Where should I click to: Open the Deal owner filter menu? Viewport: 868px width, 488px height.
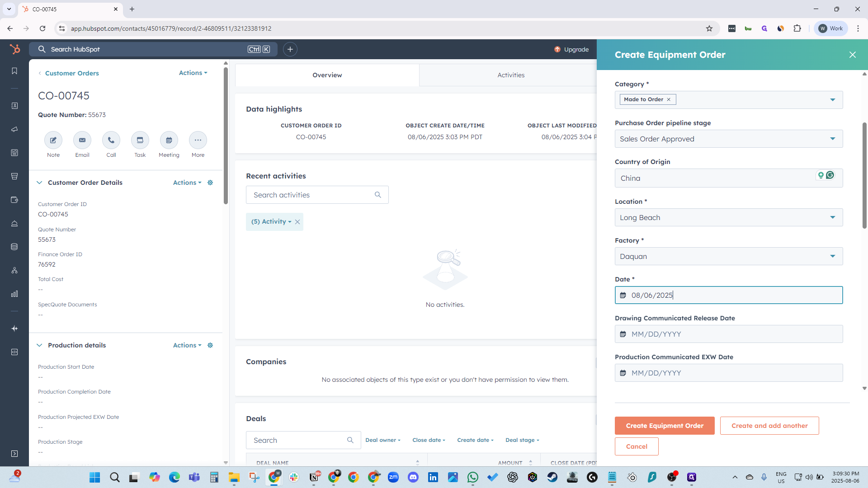click(x=383, y=440)
